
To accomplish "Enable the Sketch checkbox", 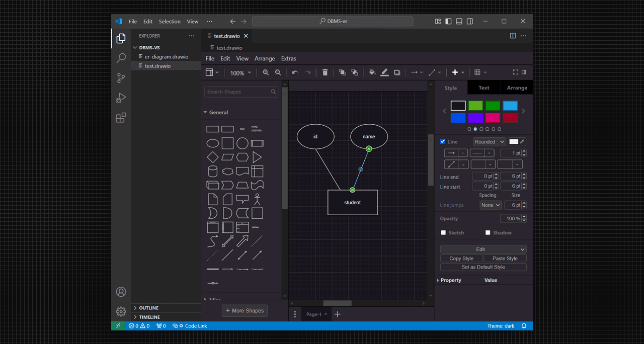I will coord(443,233).
